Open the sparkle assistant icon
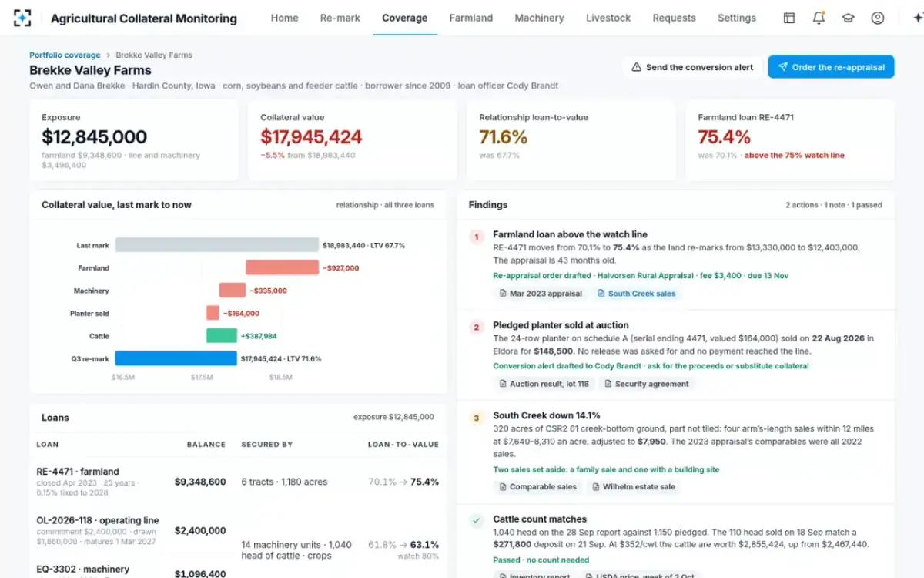This screenshot has width=924, height=578. (x=917, y=18)
